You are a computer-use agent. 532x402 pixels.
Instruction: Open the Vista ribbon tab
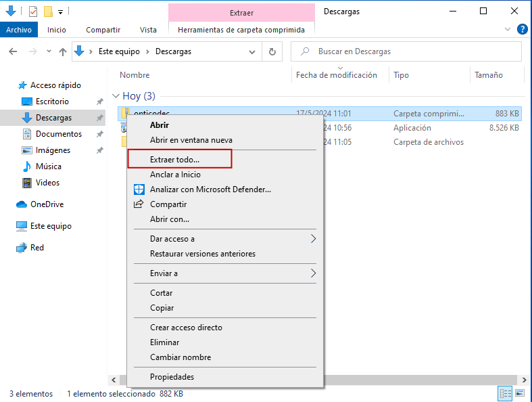[x=148, y=30]
